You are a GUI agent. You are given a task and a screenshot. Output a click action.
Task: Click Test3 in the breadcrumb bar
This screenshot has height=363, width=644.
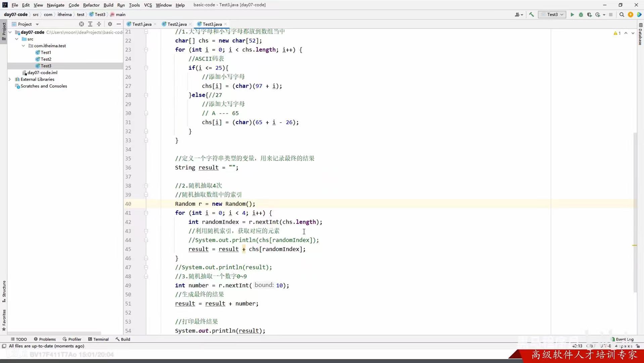99,14
